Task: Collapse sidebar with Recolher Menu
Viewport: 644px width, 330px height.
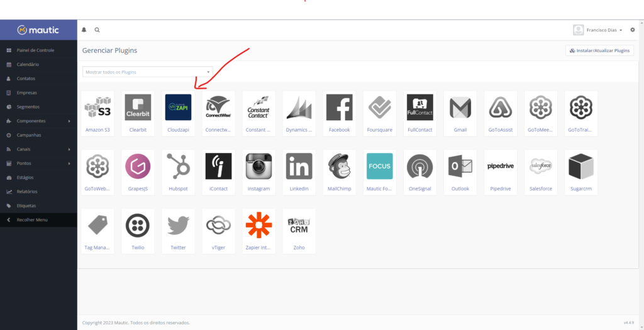Action: (x=38, y=220)
